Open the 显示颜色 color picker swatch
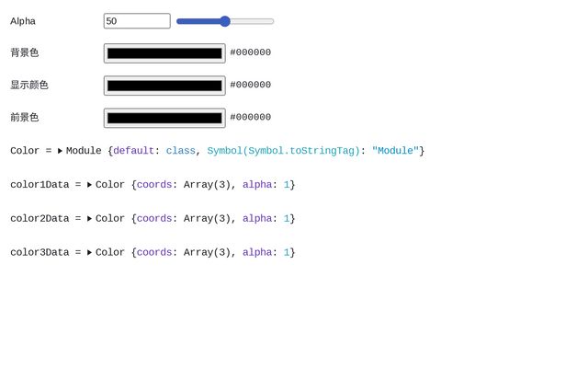This screenshot has height=368, width=588. pos(164,86)
